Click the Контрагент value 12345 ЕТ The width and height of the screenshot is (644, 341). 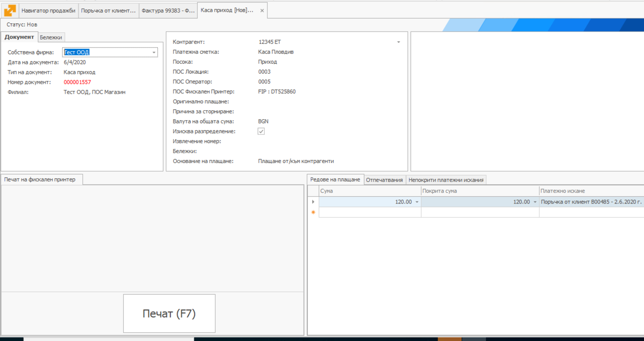[x=270, y=42]
